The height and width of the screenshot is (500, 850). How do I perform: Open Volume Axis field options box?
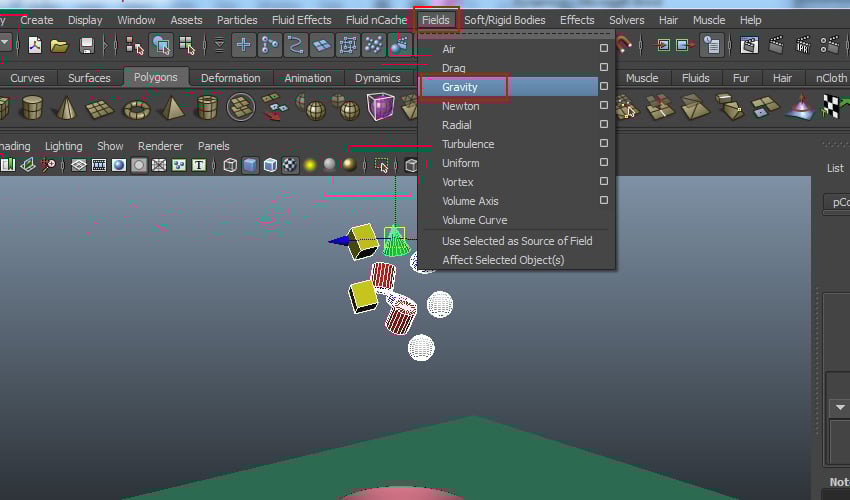[x=603, y=200]
